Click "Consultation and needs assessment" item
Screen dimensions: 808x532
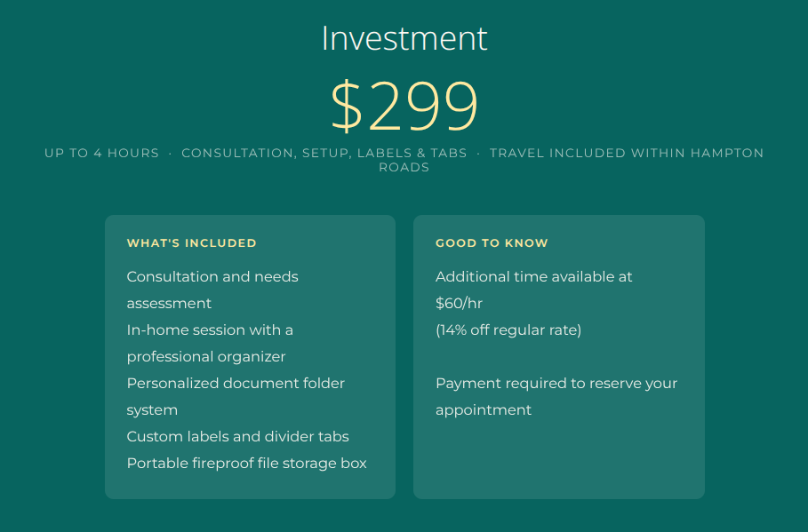click(x=212, y=277)
